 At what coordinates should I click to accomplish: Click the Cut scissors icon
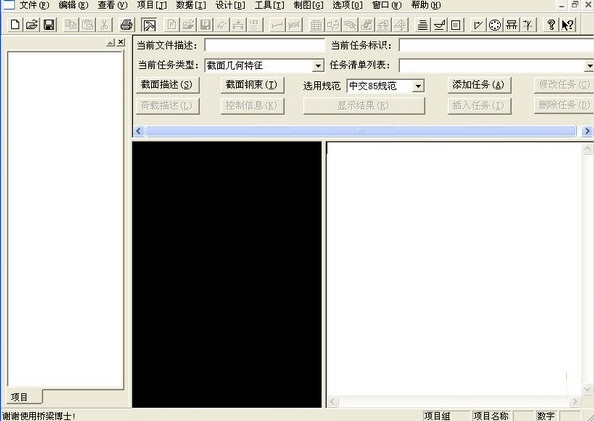(104, 25)
